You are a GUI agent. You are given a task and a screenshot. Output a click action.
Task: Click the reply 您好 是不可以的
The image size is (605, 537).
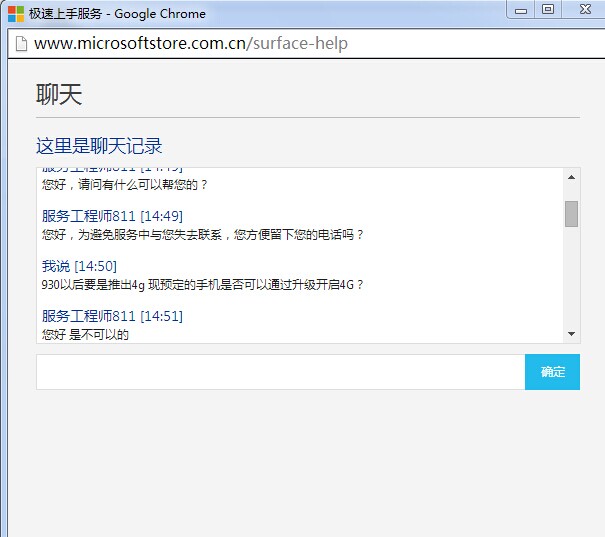click(85, 334)
